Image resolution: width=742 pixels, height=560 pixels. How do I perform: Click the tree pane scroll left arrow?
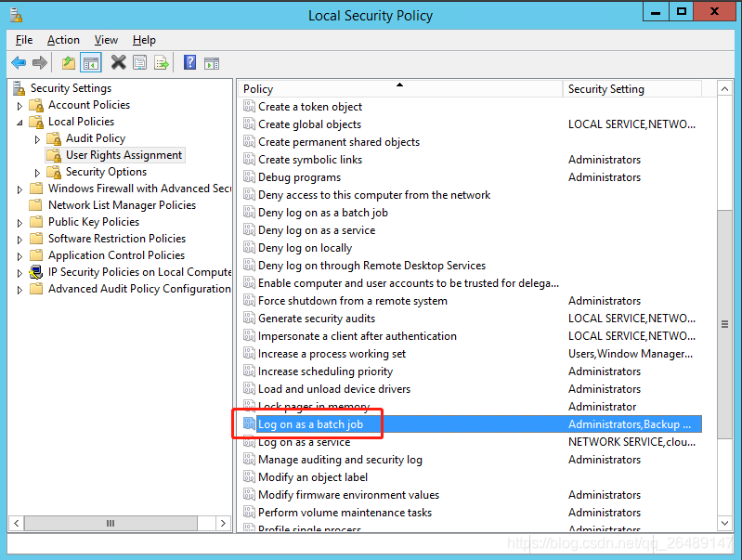17,523
